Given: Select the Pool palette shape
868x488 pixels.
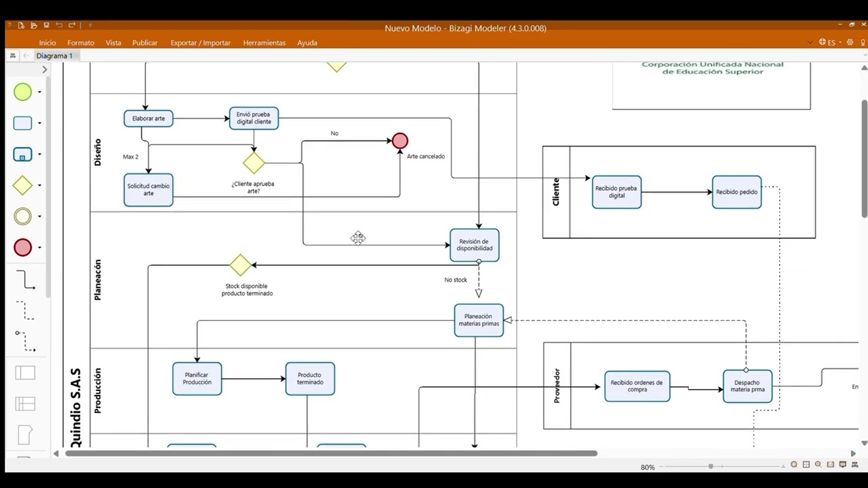Looking at the screenshot, I should coord(25,373).
